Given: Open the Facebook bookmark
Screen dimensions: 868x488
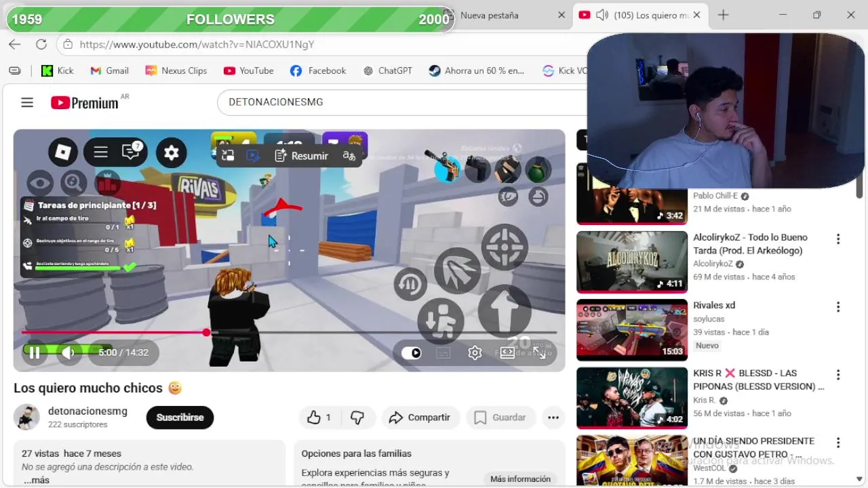Looking at the screenshot, I should [318, 70].
